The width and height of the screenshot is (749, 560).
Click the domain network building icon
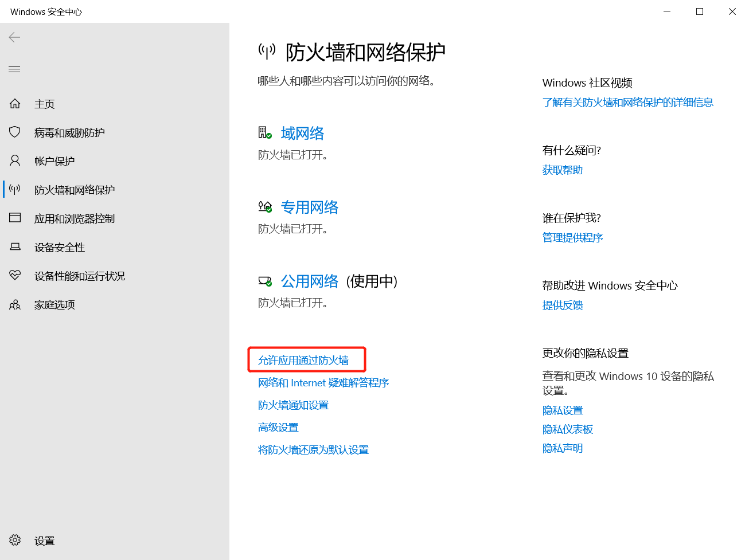[x=265, y=133]
